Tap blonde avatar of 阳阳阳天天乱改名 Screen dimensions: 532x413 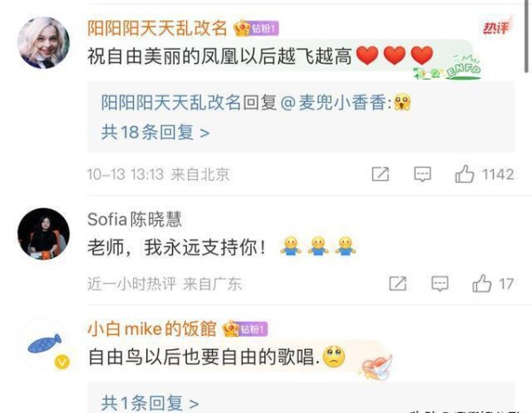pos(43,43)
